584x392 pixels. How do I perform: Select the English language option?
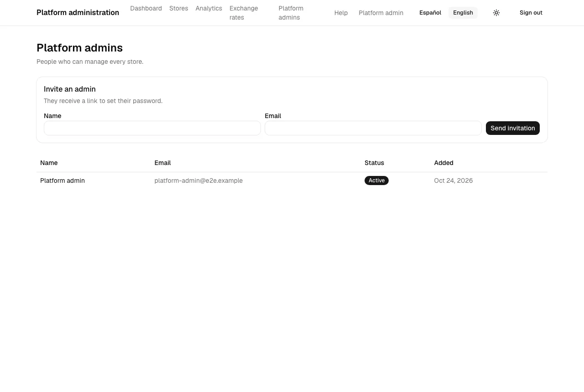(x=463, y=13)
